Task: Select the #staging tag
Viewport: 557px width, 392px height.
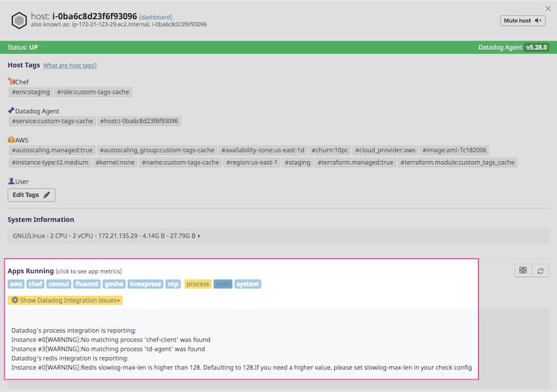Action: click(x=297, y=162)
